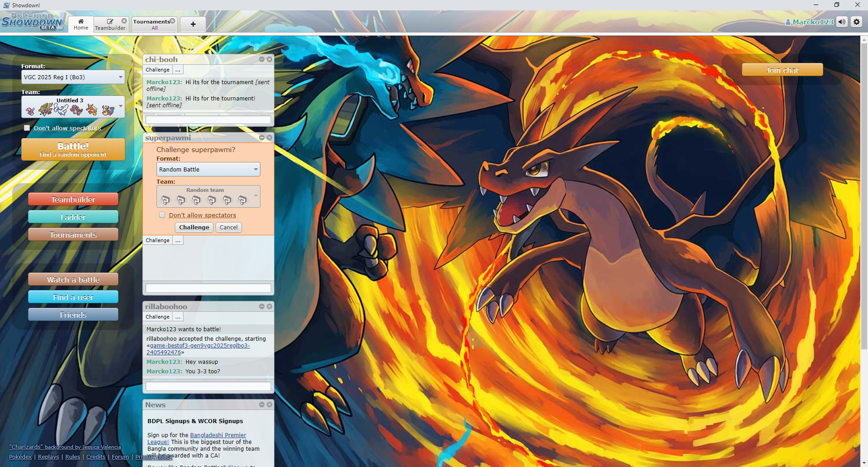
Task: Open the Rules footer link
Action: pos(72,457)
